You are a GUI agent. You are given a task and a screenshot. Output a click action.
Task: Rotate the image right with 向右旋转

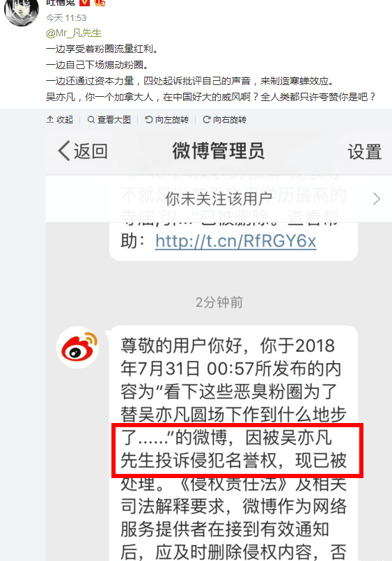tap(224, 119)
